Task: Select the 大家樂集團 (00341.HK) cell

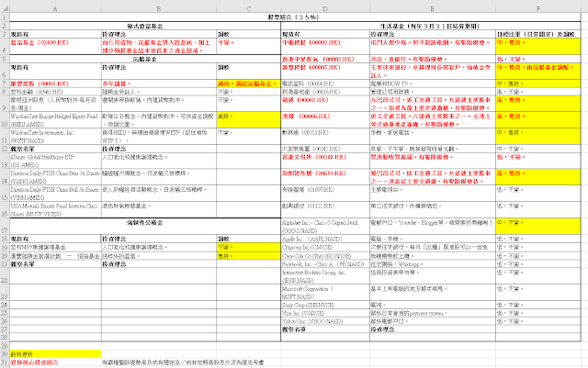Action: [325, 149]
